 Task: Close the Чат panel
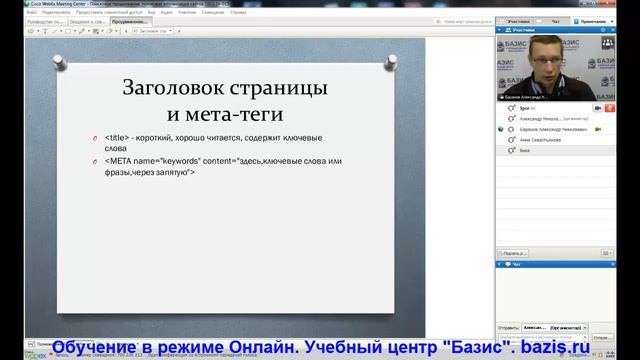613,264
